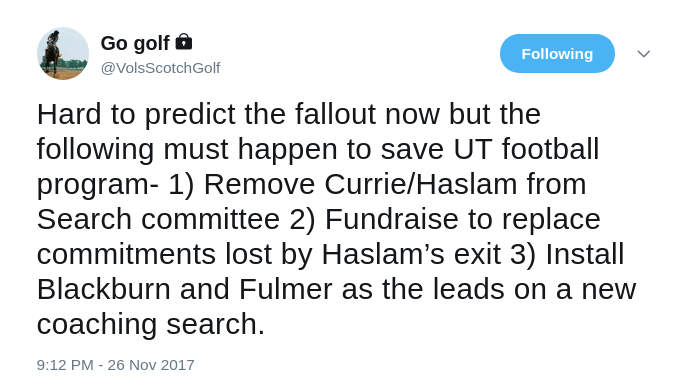Click the word "Blackburn" in the tweet
Screen dimensions: 688x385
[104, 289]
